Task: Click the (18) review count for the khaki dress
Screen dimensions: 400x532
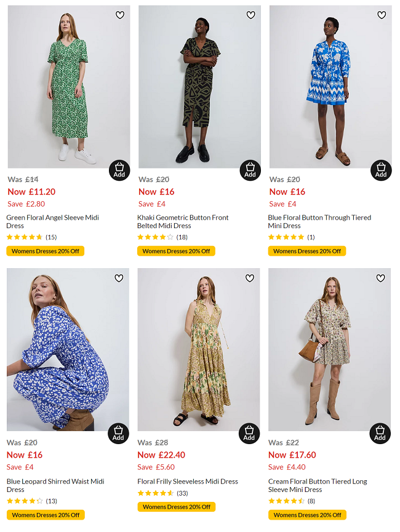Action: (x=182, y=236)
